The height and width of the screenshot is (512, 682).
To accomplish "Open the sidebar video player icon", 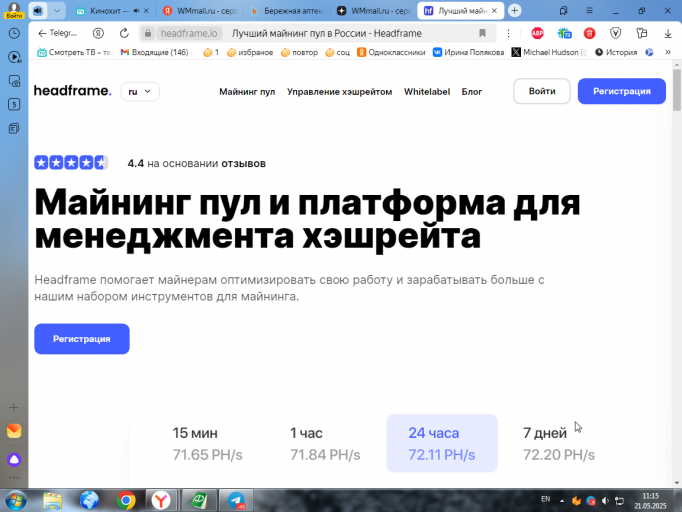I will point(14,57).
